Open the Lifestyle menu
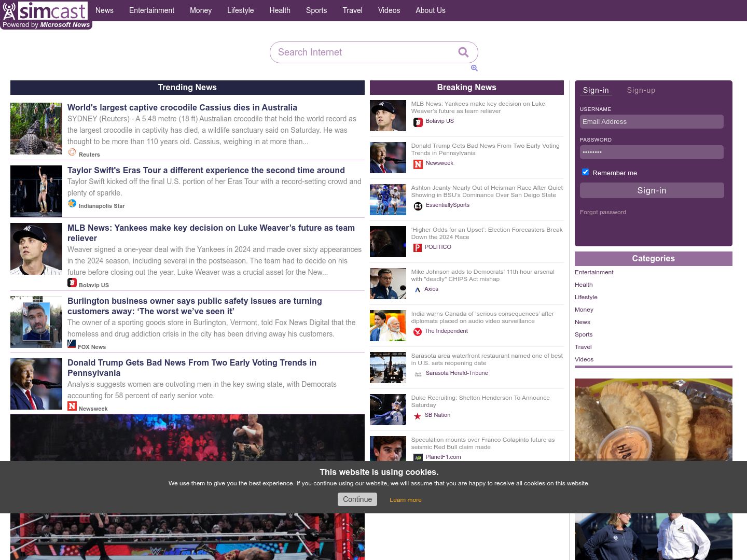Image resolution: width=747 pixels, height=560 pixels. tap(241, 10)
